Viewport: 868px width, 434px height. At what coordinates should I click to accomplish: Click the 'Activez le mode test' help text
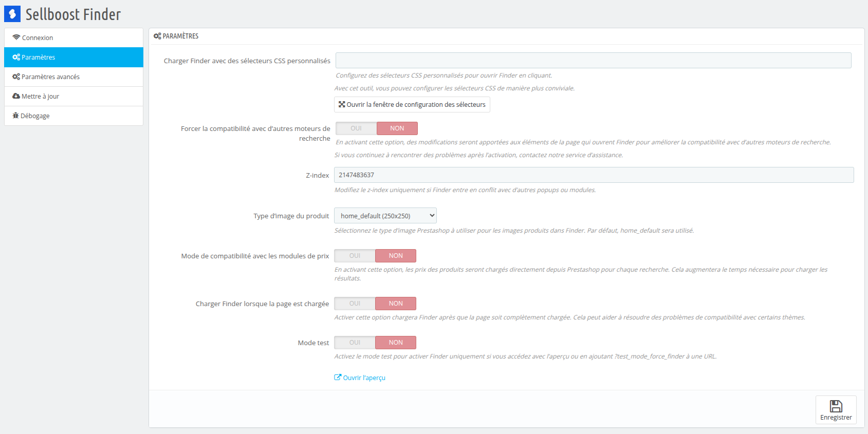click(525, 356)
